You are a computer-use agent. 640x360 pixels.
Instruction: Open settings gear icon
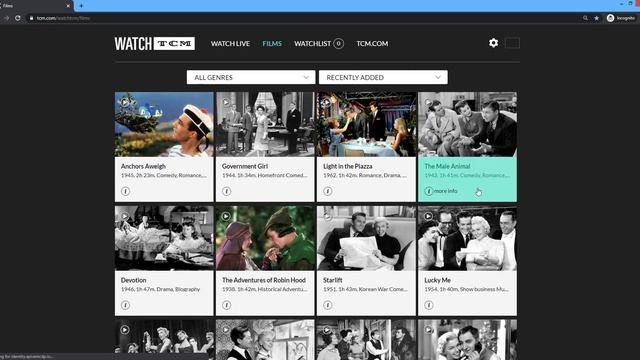tap(493, 43)
